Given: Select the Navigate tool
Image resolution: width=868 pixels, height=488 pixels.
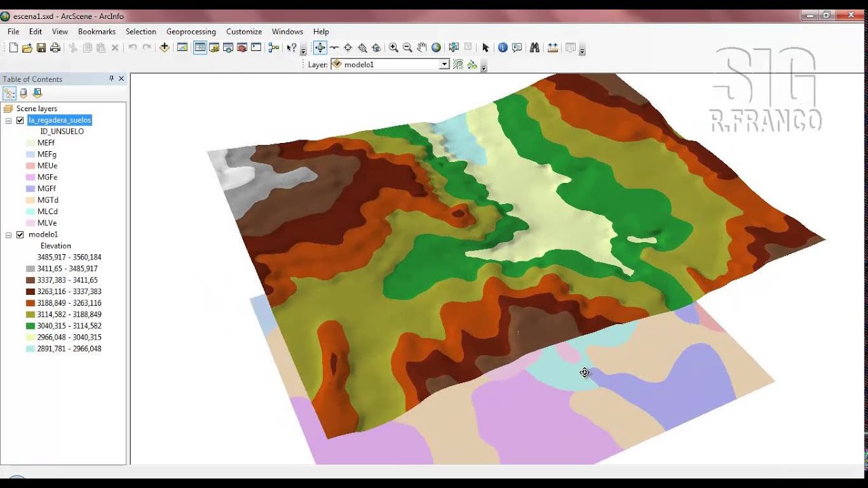Looking at the screenshot, I should 320,47.
